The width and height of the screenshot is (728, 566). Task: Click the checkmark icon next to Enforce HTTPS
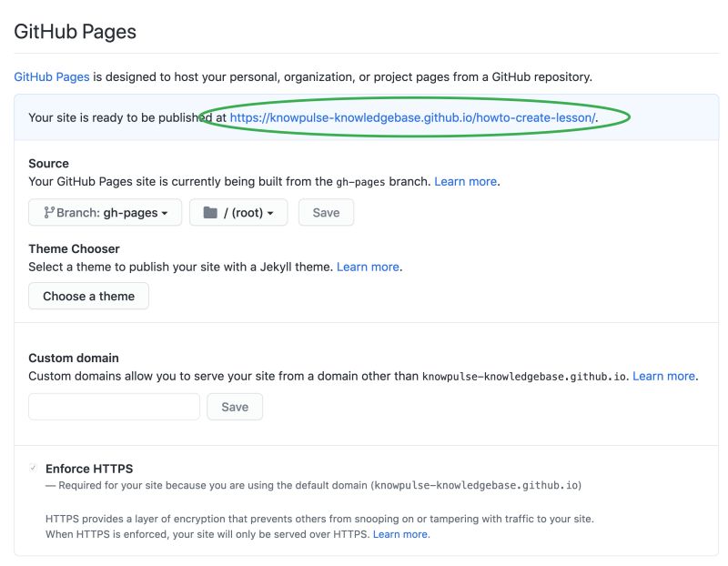[33, 468]
